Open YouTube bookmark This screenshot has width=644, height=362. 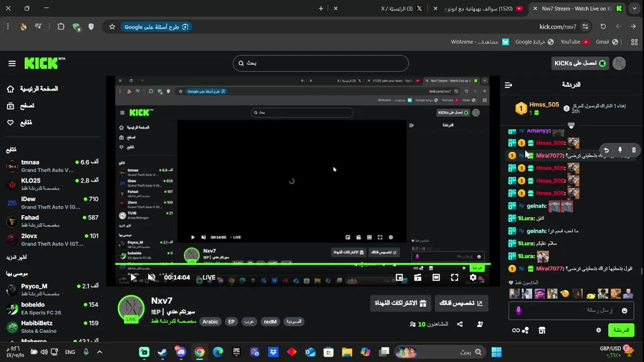[575, 42]
